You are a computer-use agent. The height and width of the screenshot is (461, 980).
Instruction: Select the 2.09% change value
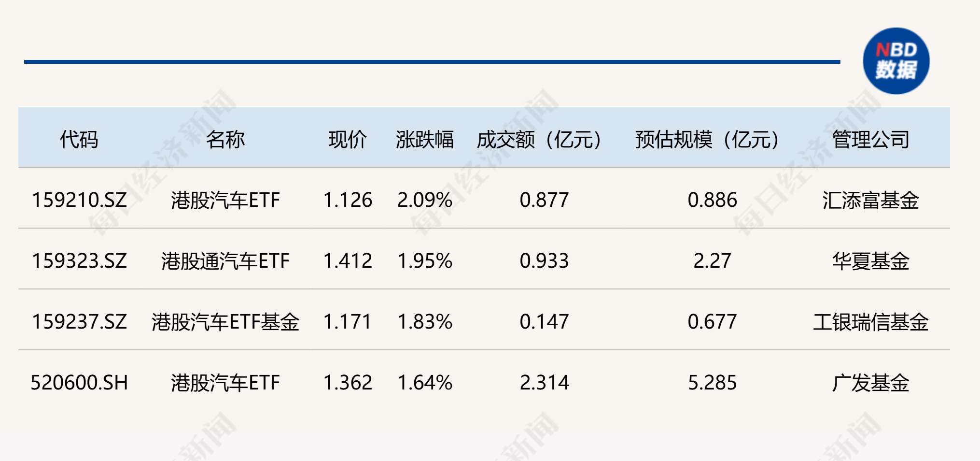point(425,200)
